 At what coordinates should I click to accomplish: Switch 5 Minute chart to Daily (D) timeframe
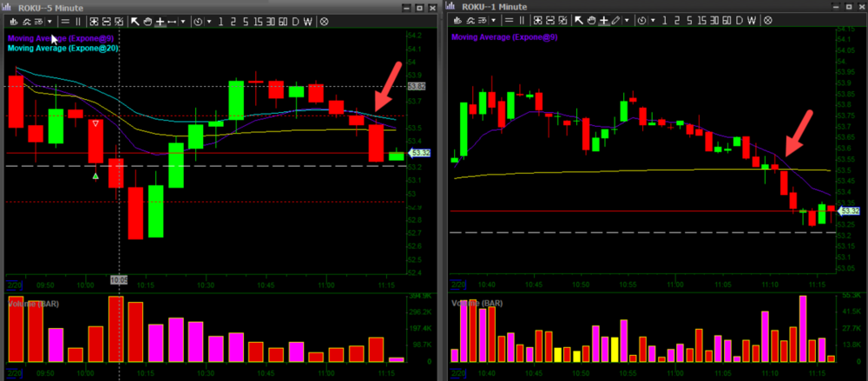pyautogui.click(x=295, y=20)
